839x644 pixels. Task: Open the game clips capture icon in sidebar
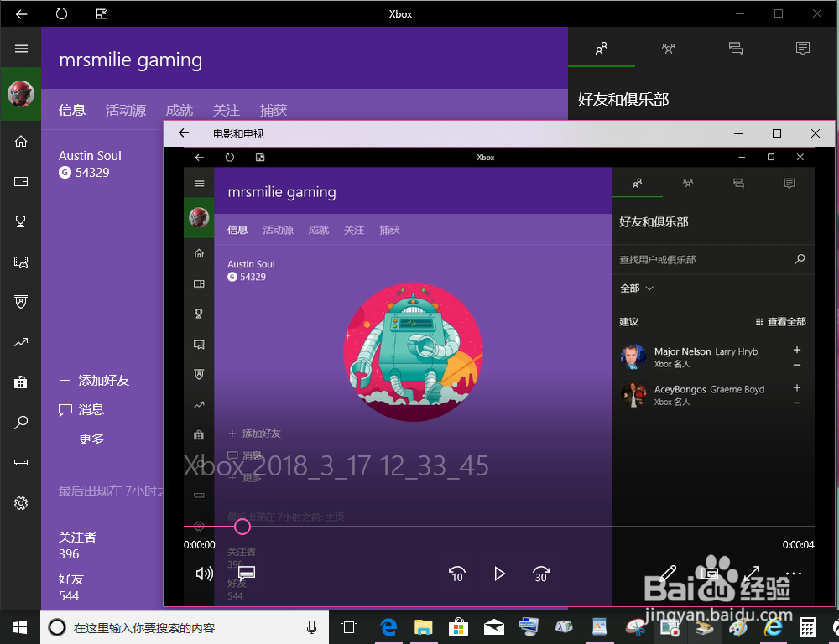click(21, 261)
